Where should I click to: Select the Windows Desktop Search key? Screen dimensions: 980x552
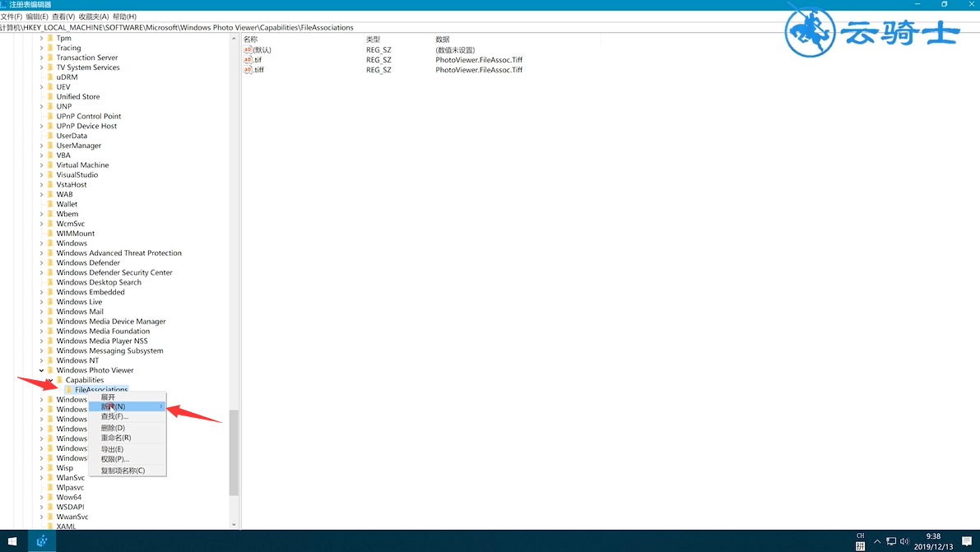[99, 282]
